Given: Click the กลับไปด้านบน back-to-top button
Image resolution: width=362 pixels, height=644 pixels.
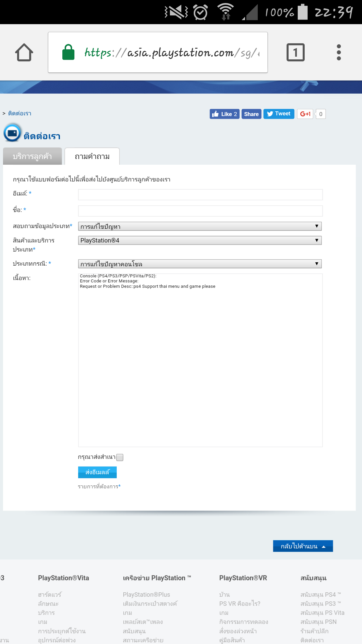Looking at the screenshot, I should point(303,546).
